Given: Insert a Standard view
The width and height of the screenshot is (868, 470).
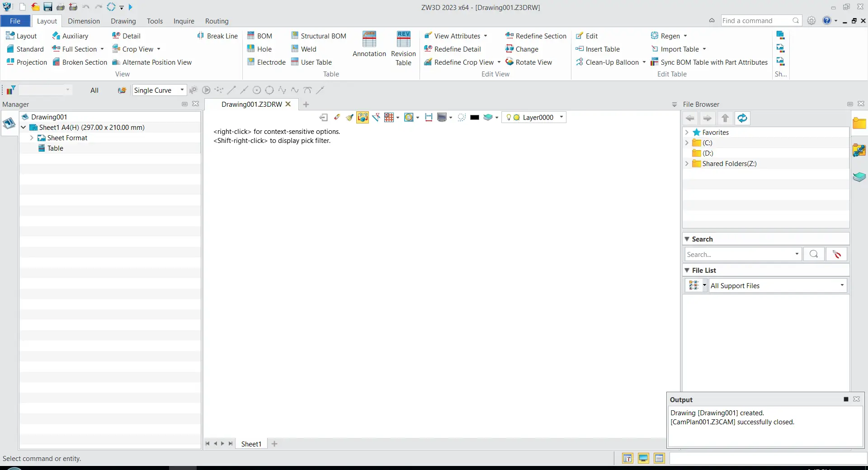Looking at the screenshot, I should click(x=25, y=49).
